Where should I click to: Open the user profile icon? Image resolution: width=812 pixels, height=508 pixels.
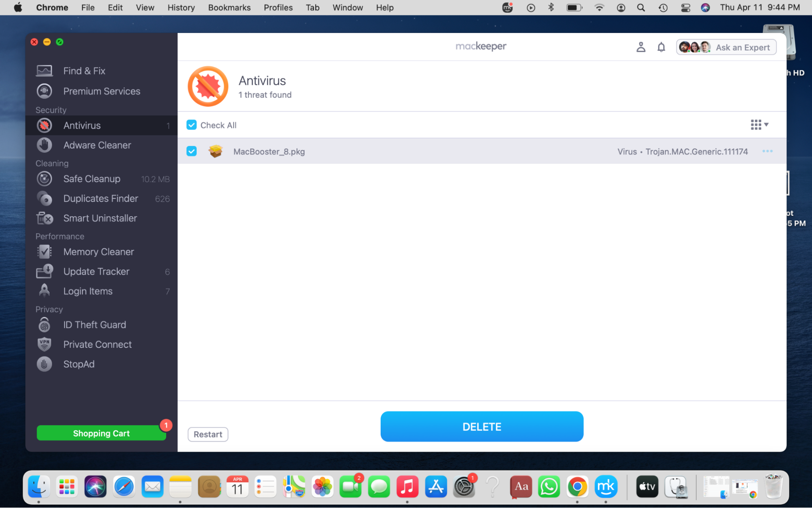[x=641, y=47]
